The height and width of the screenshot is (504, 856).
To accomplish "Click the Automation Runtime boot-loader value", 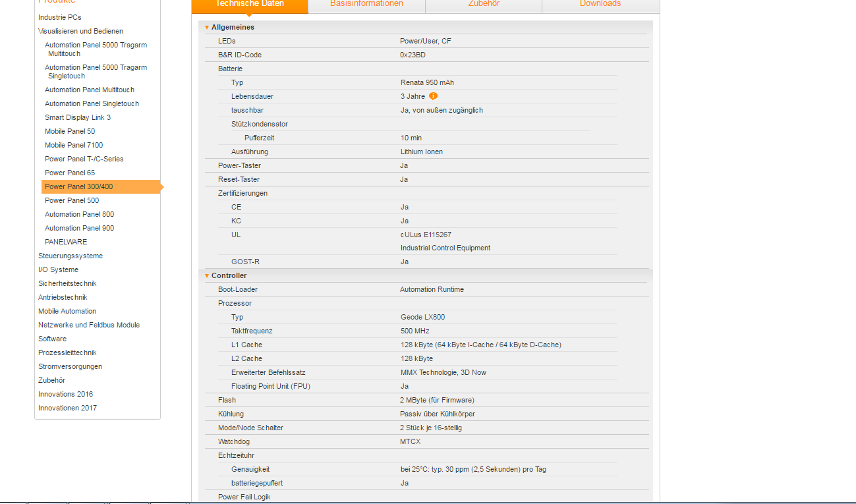I will (x=432, y=289).
